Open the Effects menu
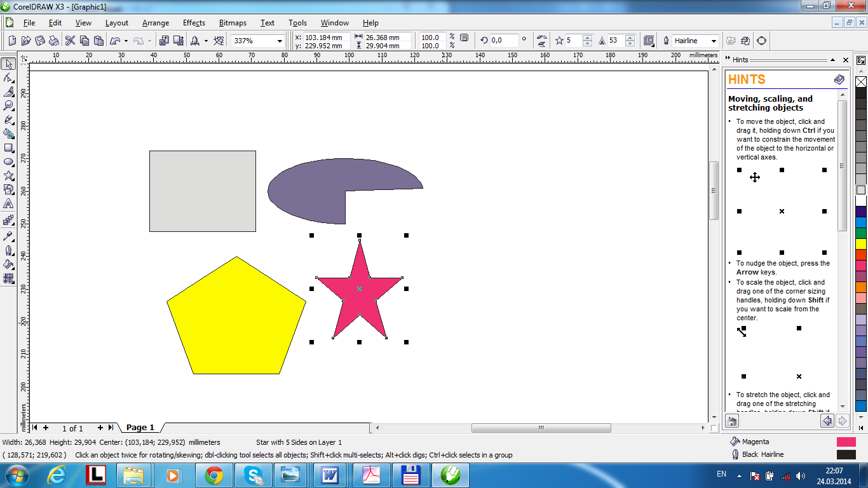 (x=194, y=23)
